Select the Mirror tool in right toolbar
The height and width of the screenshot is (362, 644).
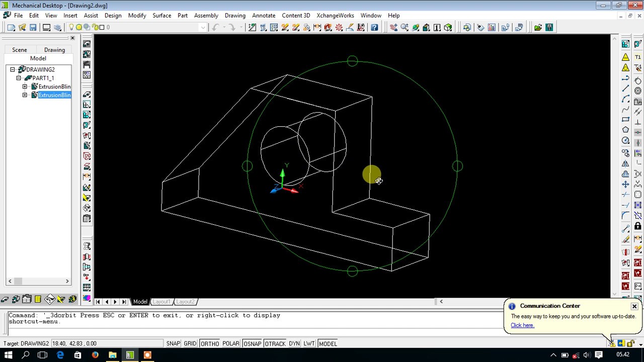pos(625,163)
